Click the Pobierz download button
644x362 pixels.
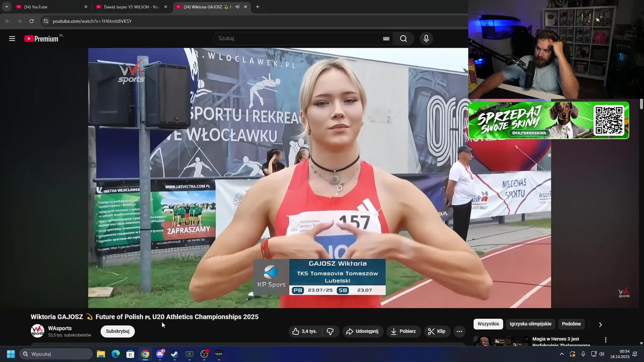(x=404, y=331)
